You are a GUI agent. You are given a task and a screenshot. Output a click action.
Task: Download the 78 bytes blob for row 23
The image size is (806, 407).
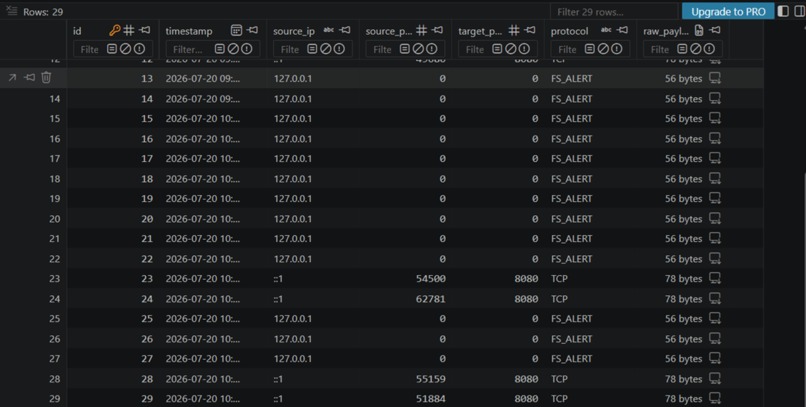coord(715,279)
